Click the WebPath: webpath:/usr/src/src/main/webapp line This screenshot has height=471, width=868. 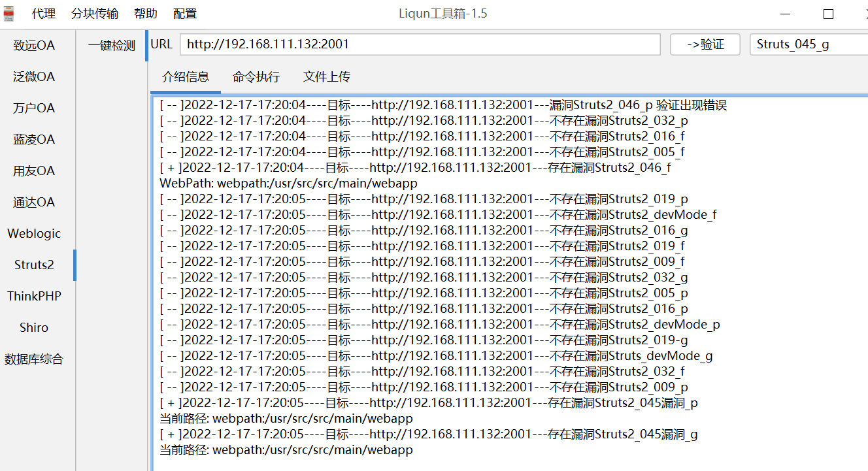coord(288,184)
